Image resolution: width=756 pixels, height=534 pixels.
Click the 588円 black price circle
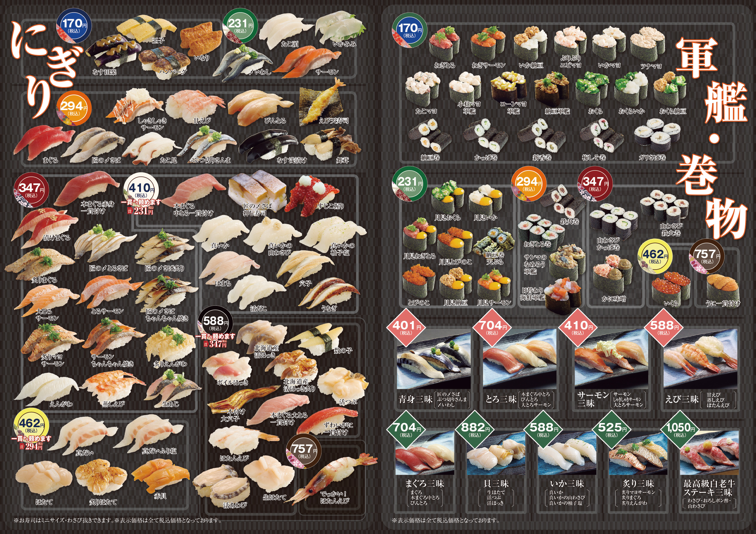point(216,324)
